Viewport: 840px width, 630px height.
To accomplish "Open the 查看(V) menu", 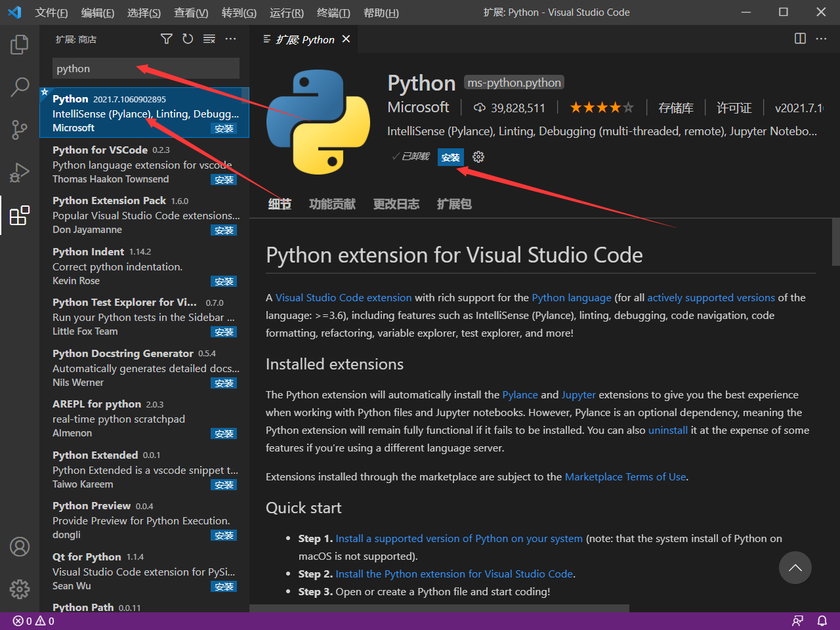I will [x=191, y=13].
